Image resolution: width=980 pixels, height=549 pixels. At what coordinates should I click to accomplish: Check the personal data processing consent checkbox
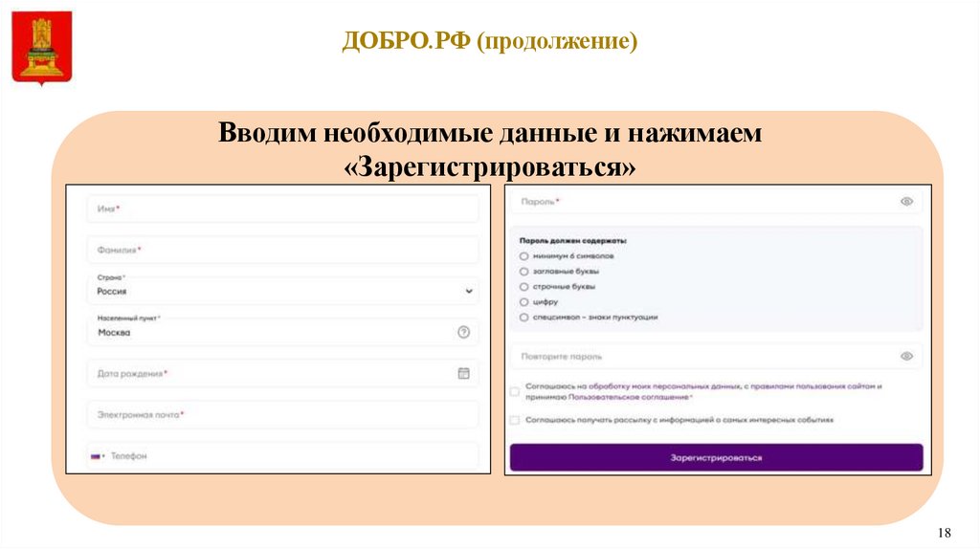click(x=514, y=391)
